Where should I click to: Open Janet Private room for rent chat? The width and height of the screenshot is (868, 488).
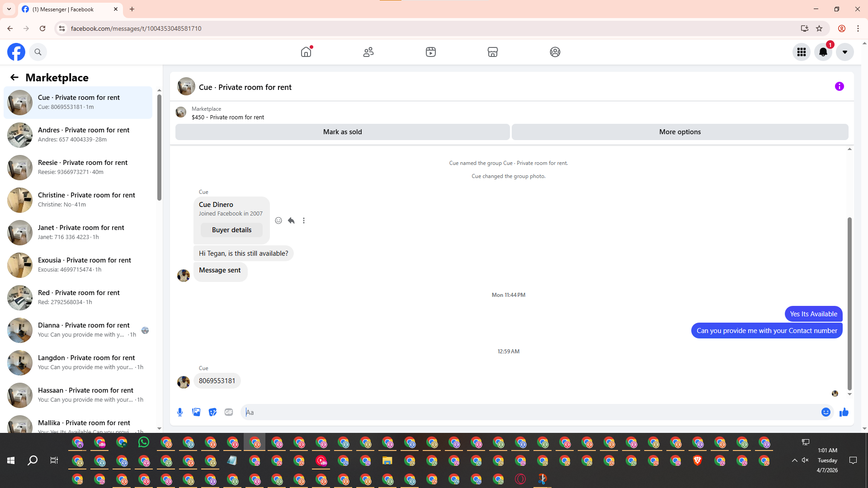(78, 232)
